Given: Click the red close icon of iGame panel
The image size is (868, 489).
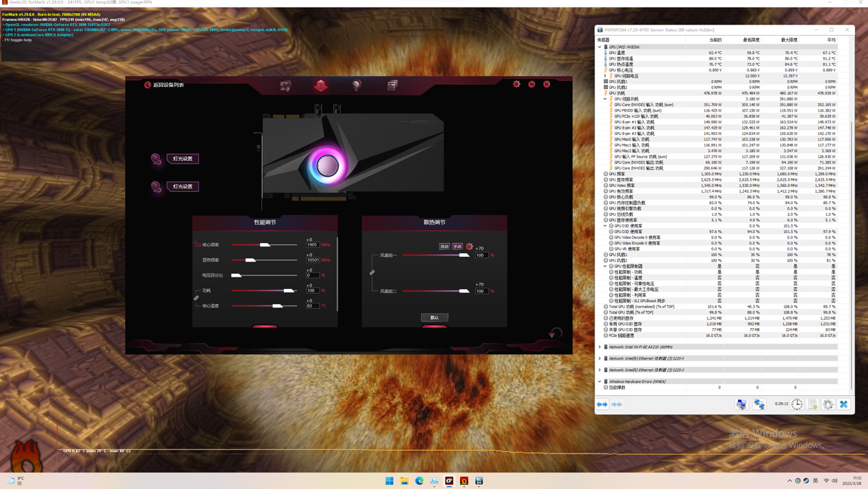Looking at the screenshot, I should coord(547,84).
